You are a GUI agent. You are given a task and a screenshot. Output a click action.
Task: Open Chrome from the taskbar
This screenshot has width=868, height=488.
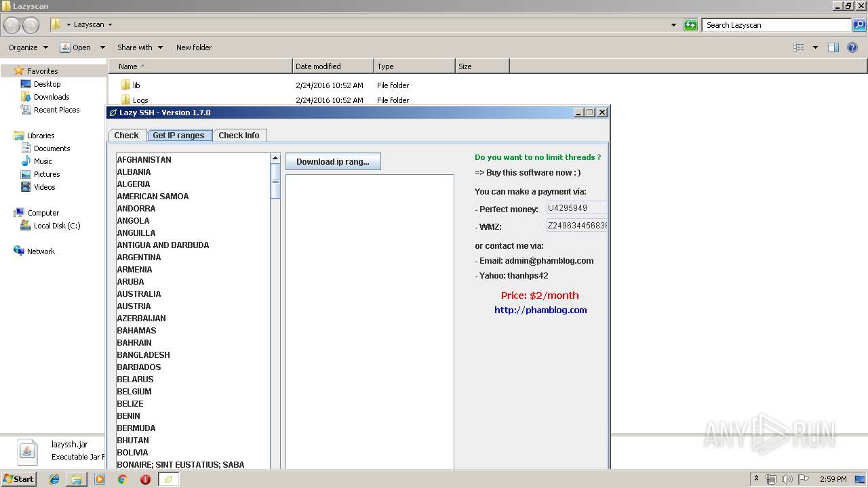122,479
